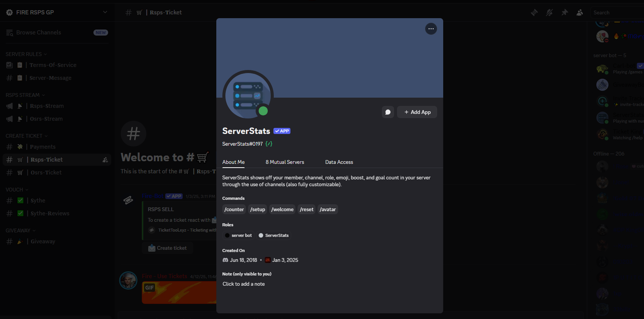The image size is (644, 319).
Task: Click the megaphone icon beside Rsps-Stream
Action: 9,106
